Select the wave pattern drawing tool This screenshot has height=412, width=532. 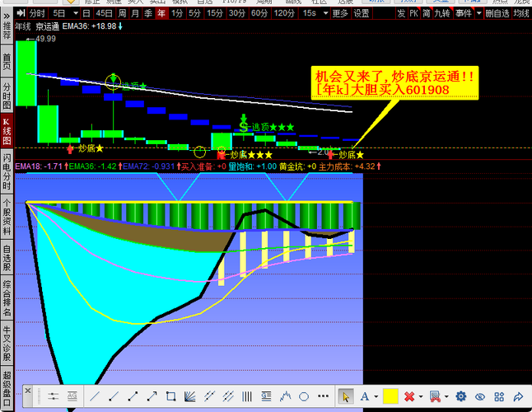point(285,396)
